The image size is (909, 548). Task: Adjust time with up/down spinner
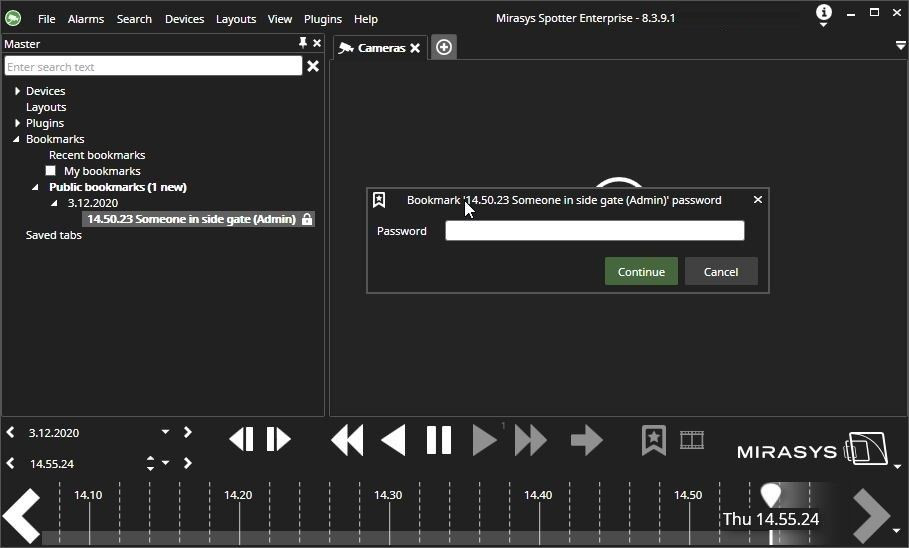(x=150, y=463)
